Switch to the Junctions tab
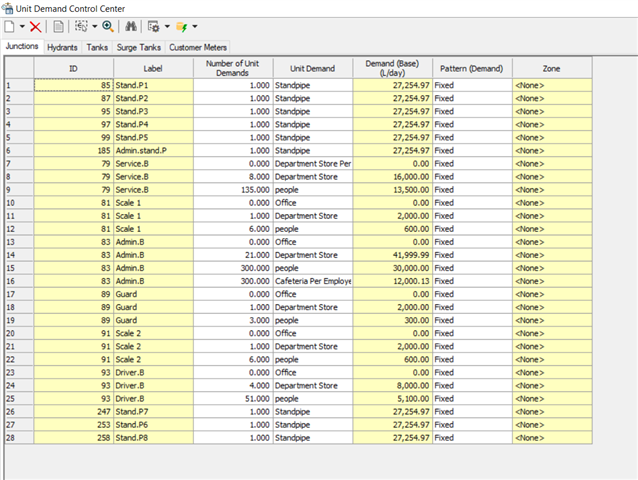This screenshot has height=480, width=638. 22,46
